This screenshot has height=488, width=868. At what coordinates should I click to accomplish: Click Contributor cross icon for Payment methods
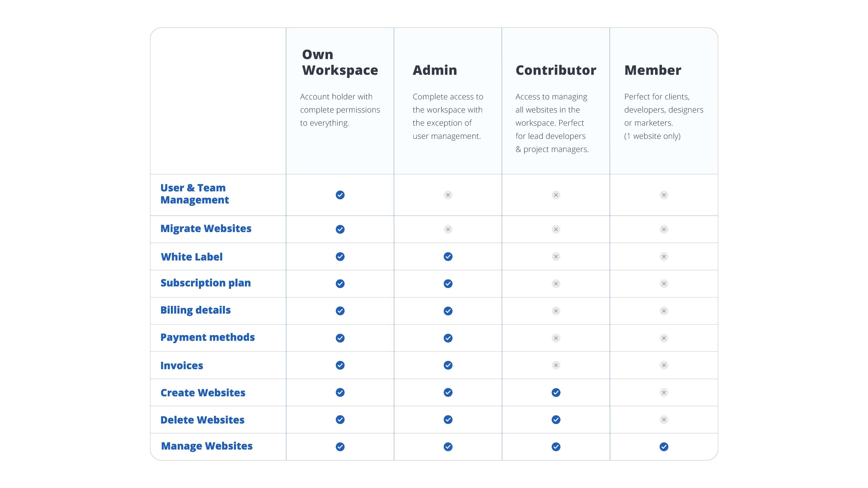coord(556,338)
